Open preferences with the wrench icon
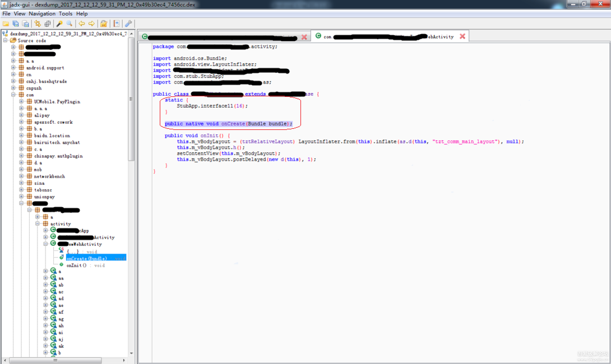 coord(128,24)
